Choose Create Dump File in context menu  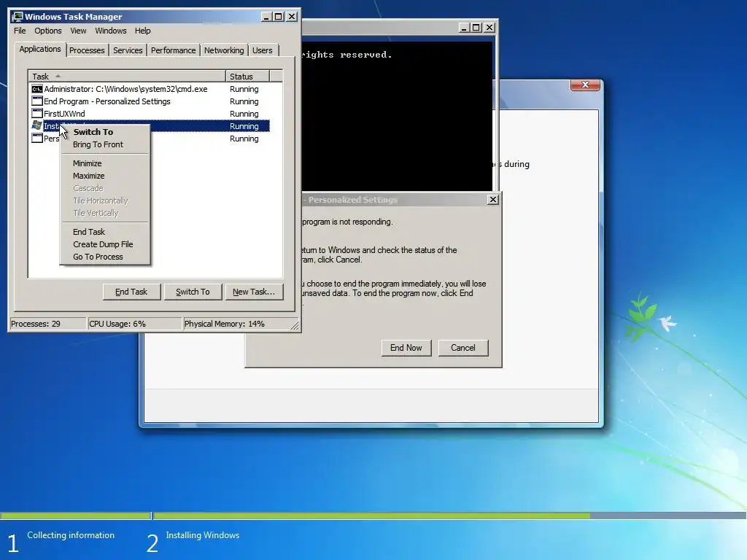pos(105,244)
